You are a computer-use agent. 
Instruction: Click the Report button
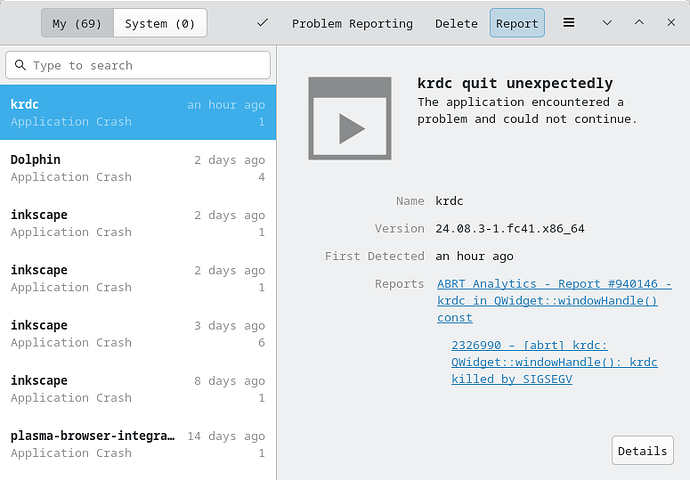click(517, 23)
